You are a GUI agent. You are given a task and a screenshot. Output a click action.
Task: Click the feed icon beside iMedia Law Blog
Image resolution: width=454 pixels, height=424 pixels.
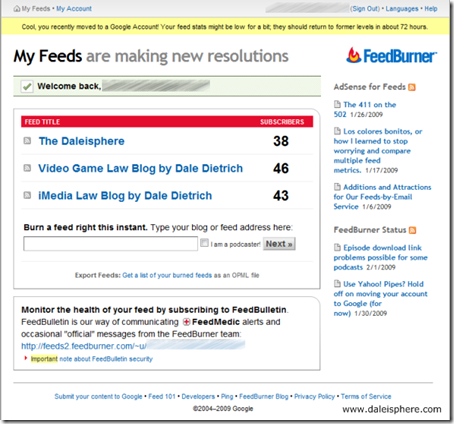point(27,195)
